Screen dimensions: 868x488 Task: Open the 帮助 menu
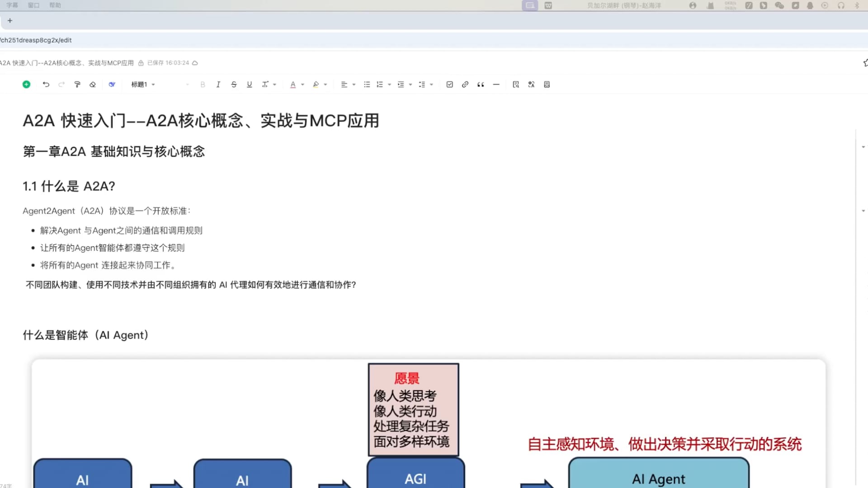click(55, 5)
